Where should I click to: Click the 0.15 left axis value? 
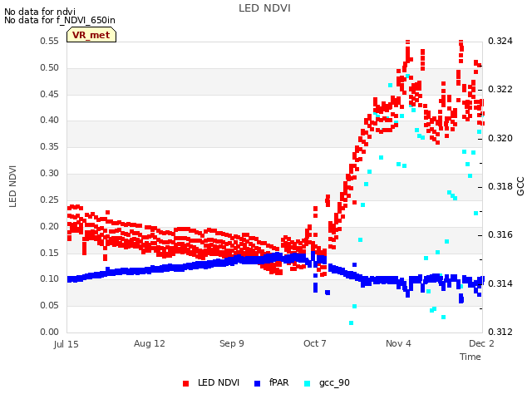click(x=50, y=253)
